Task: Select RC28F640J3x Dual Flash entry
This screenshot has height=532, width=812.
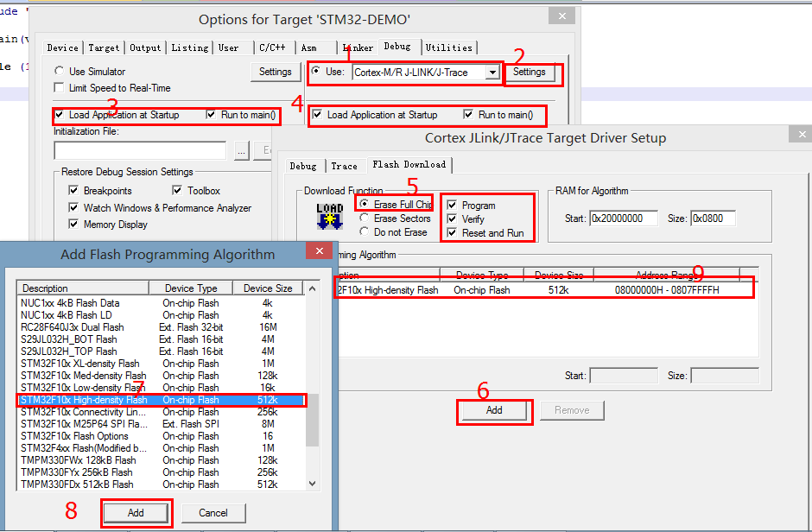Action: coord(161,327)
